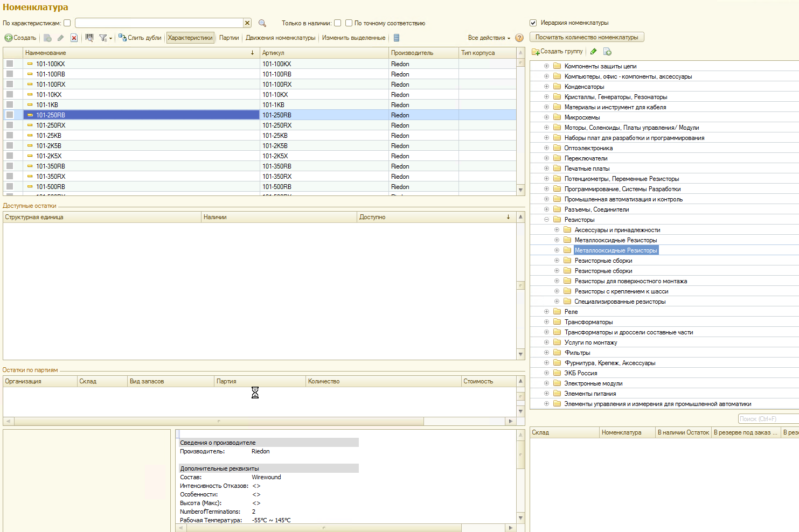Click the red X delete-mark icon
Screen dimensions: 799x532
click(74, 38)
